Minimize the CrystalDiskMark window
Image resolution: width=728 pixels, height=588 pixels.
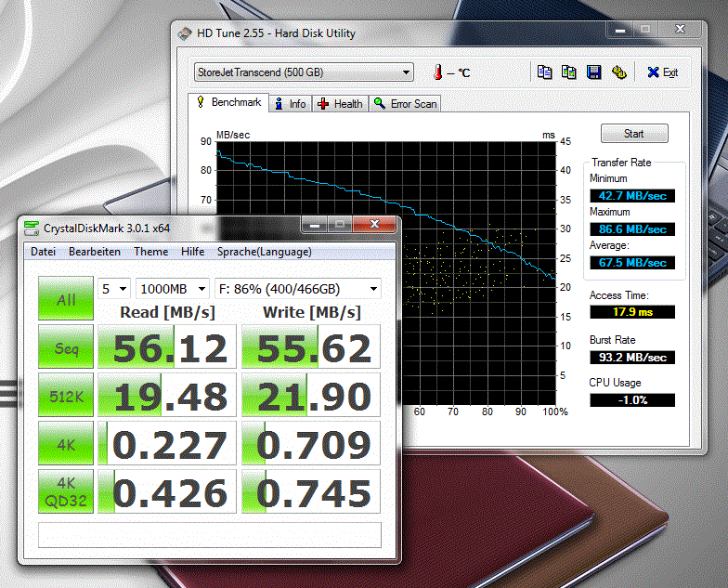(x=315, y=225)
